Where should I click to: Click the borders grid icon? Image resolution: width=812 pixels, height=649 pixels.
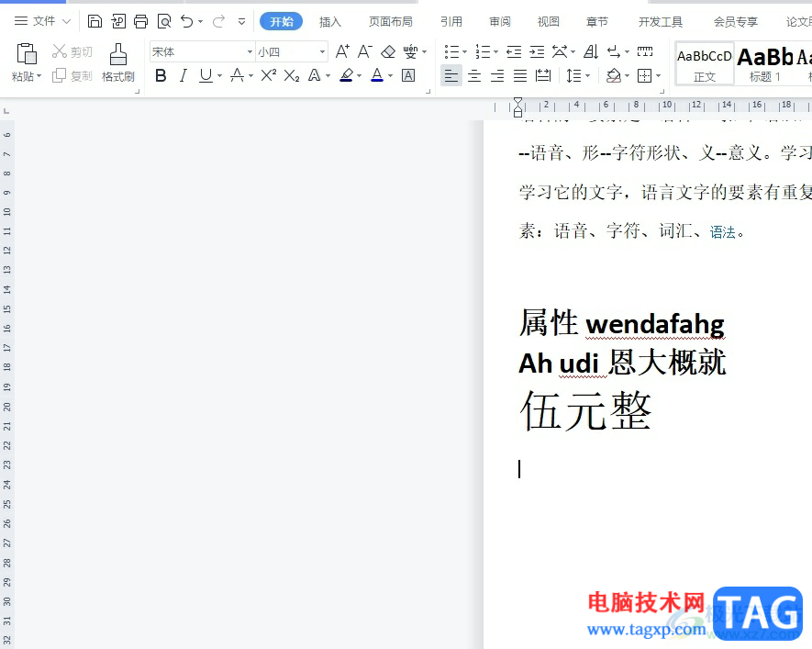click(x=645, y=75)
